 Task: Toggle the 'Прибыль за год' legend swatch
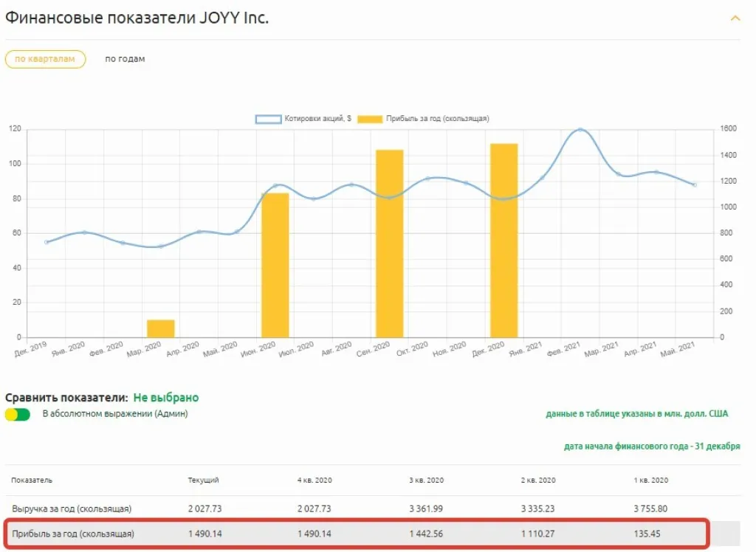(371, 119)
